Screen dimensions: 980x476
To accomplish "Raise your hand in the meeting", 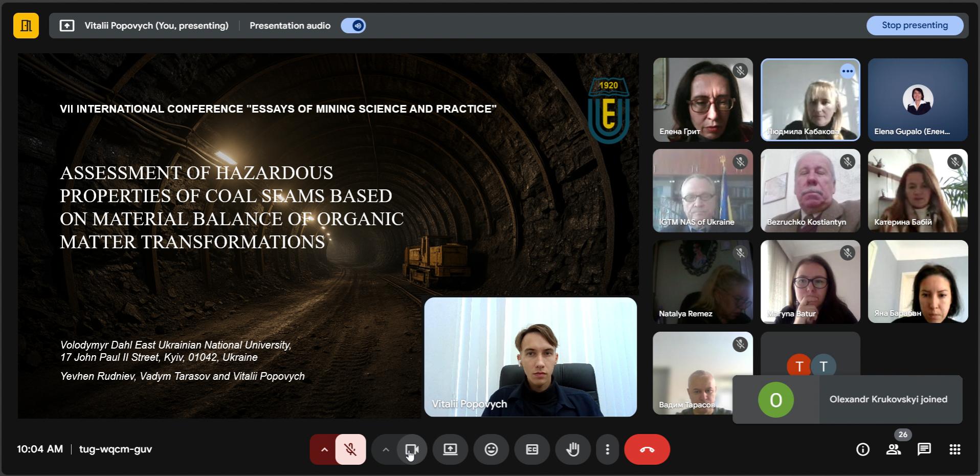I will point(573,449).
